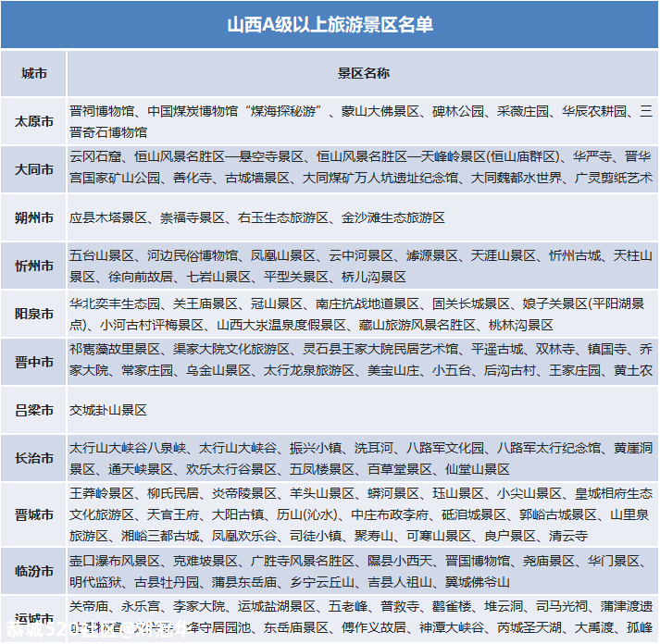Click 神潭大峡谷 in the 运城市 row
This screenshot has height=644, width=660.
point(452,627)
